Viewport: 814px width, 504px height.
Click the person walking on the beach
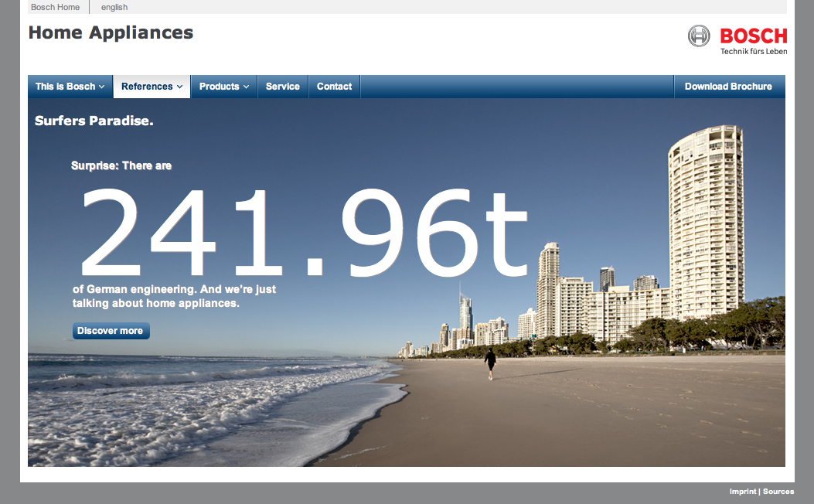(490, 363)
